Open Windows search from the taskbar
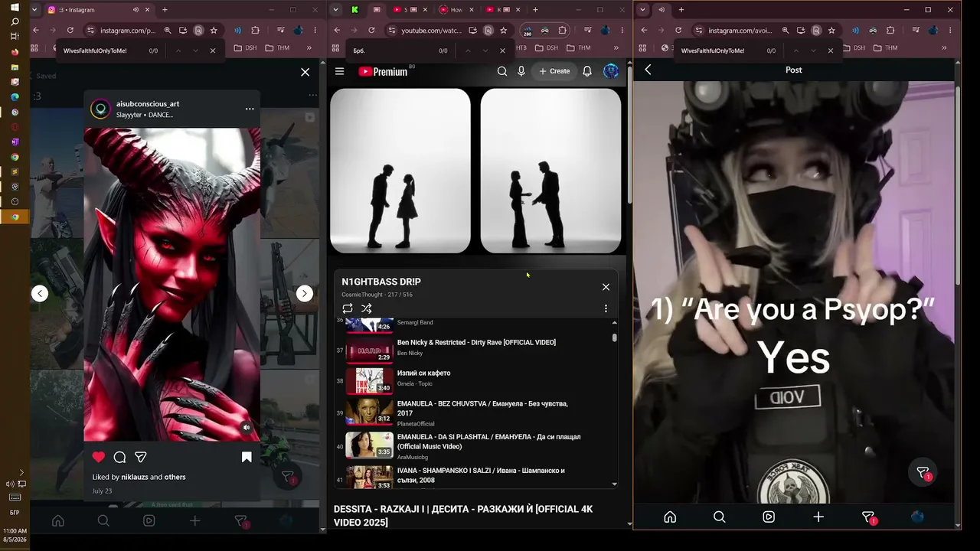The image size is (980, 551). pyautogui.click(x=15, y=22)
